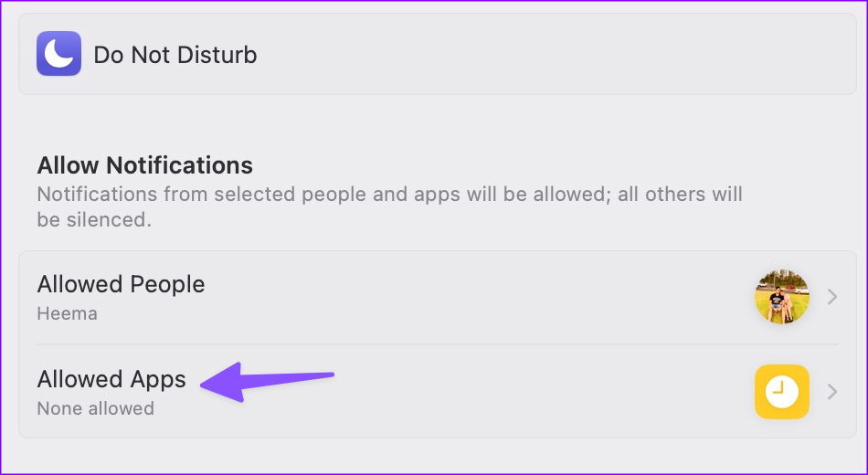The width and height of the screenshot is (868, 475).
Task: Click the purple arrow pointing at Allowed Apps
Action: (x=266, y=379)
